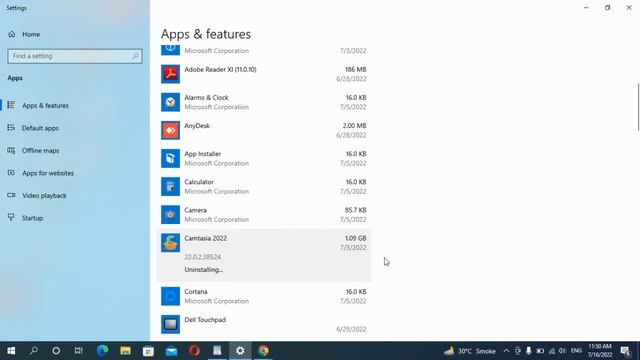640x360 pixels.
Task: Click the Settings gear on the taskbar
Action: click(240, 351)
